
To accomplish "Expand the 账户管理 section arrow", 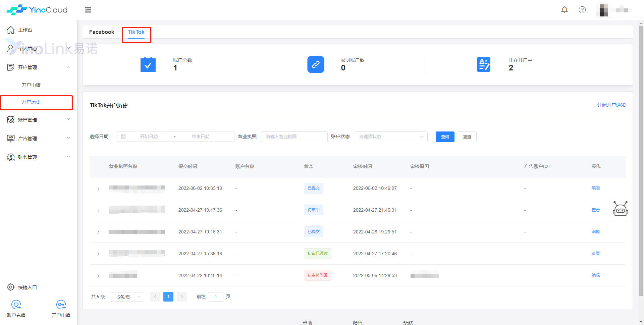I will click(68, 119).
